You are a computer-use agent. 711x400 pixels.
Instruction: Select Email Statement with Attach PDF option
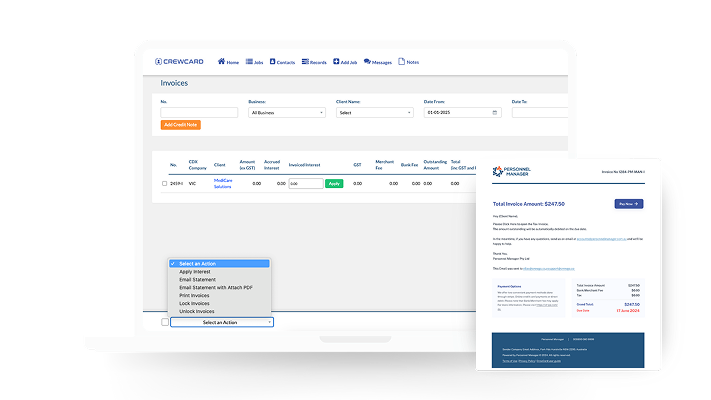[x=215, y=288]
